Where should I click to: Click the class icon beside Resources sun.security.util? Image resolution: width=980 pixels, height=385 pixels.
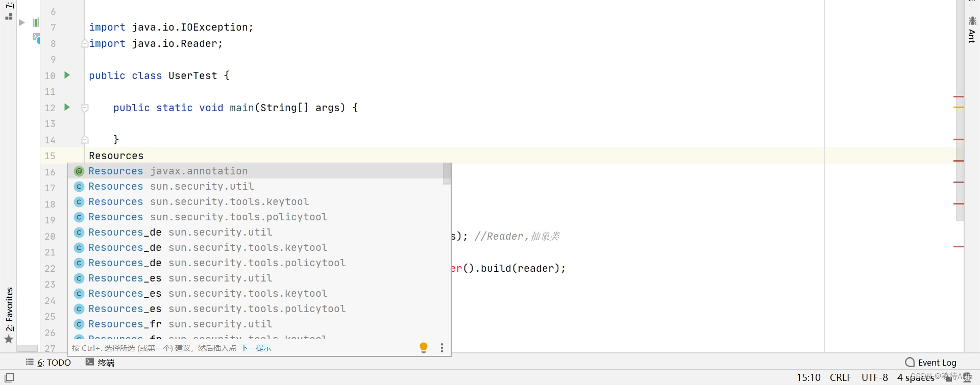tap(79, 187)
